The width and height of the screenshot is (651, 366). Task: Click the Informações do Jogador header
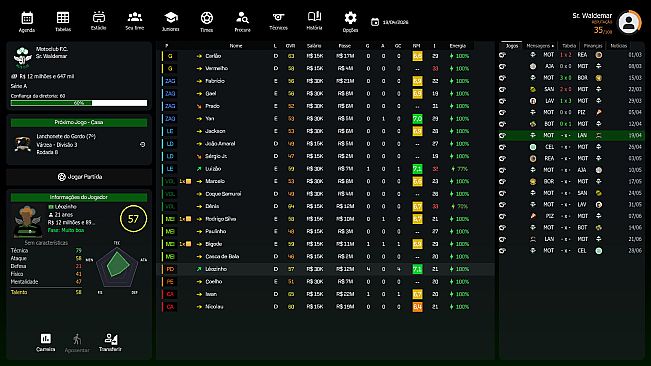click(79, 197)
